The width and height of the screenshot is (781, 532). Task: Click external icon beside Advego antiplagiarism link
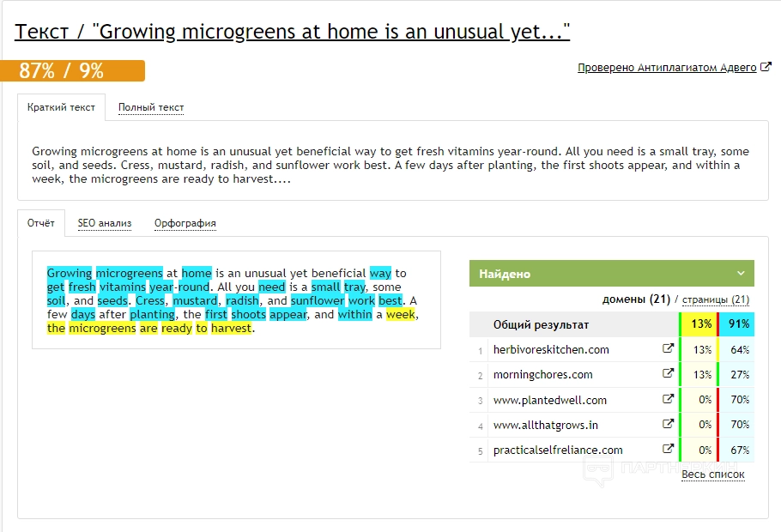click(766, 68)
